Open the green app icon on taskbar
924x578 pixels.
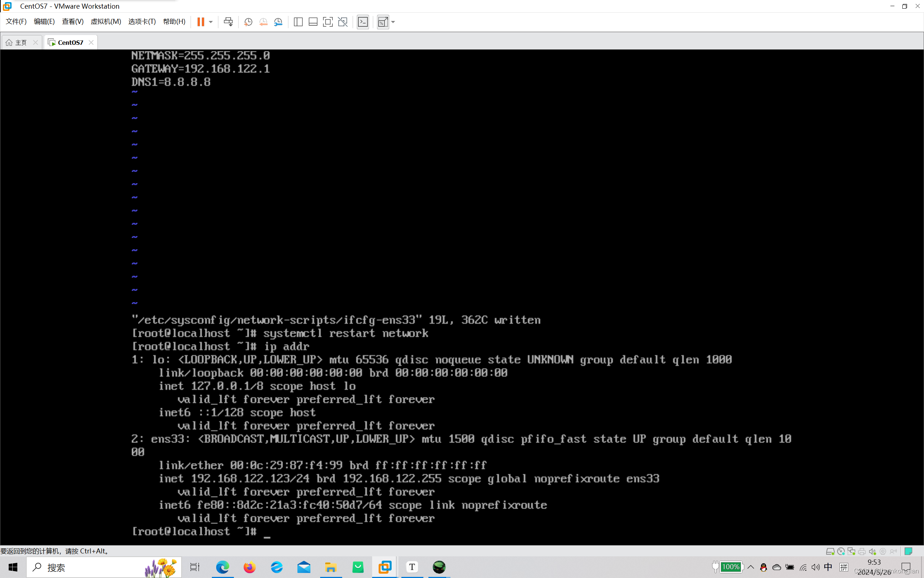tap(358, 567)
